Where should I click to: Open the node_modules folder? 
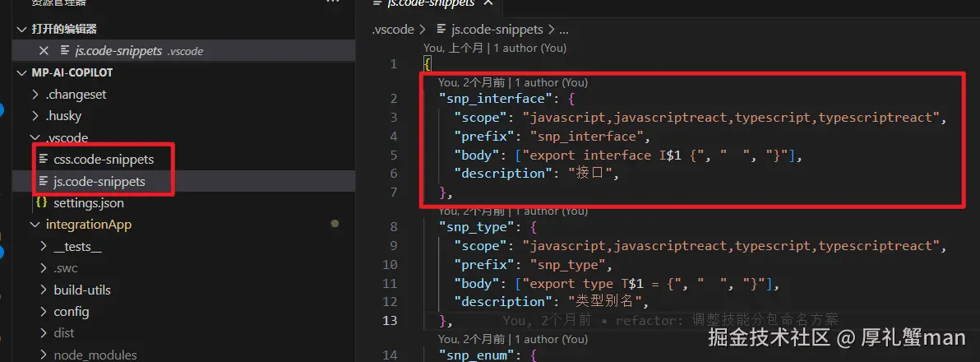[x=95, y=355]
